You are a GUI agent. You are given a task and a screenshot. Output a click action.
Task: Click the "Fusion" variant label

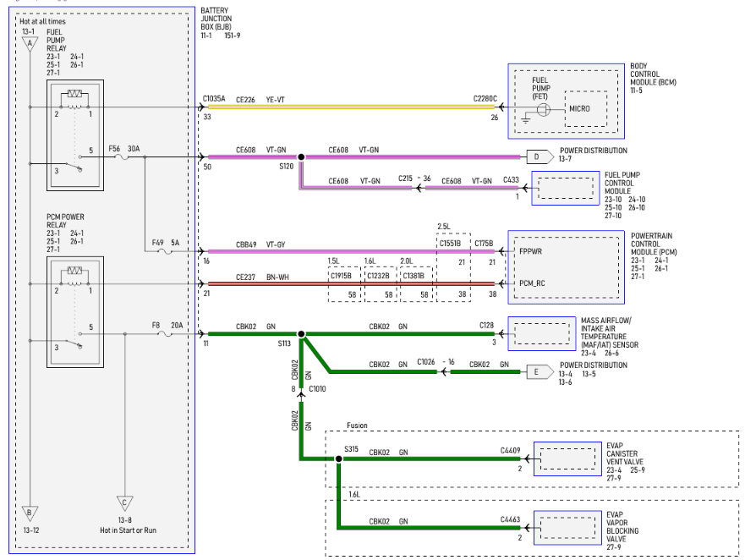point(357,425)
